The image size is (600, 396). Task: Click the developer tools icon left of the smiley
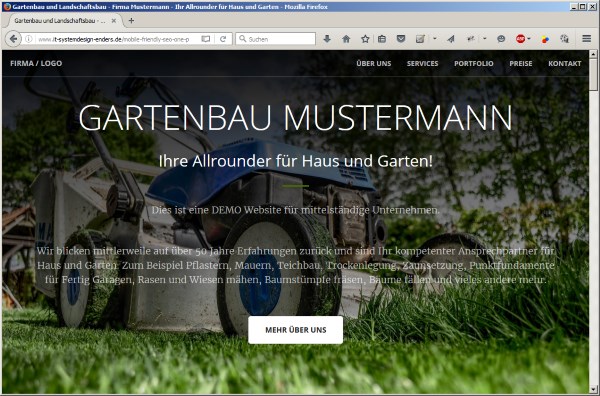471,39
